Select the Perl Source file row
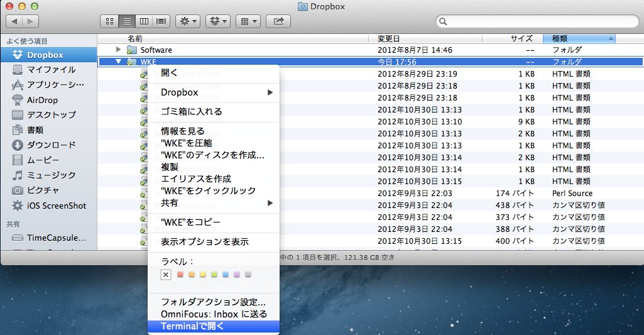The height and width of the screenshot is (335, 644). (370, 193)
